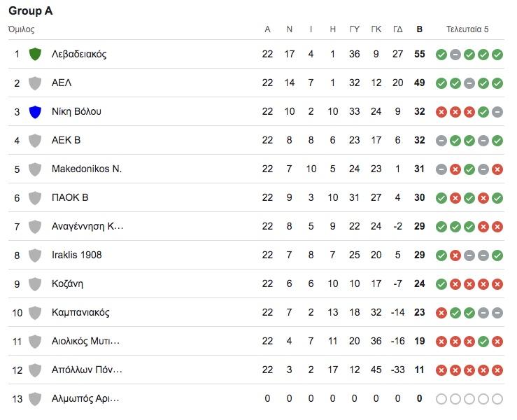Click Νίκη Βόλου first red loss icon
The height and width of the screenshot is (420, 517).
[x=441, y=112]
